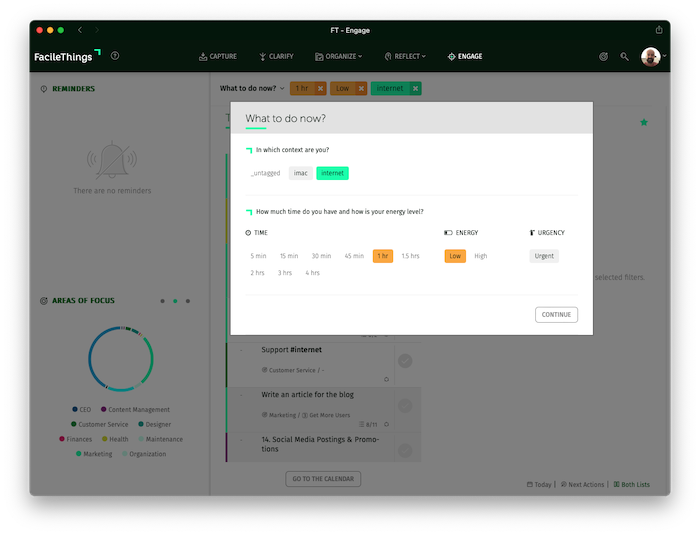The image size is (700, 535).
Task: Click the target icon beside search
Action: click(603, 56)
